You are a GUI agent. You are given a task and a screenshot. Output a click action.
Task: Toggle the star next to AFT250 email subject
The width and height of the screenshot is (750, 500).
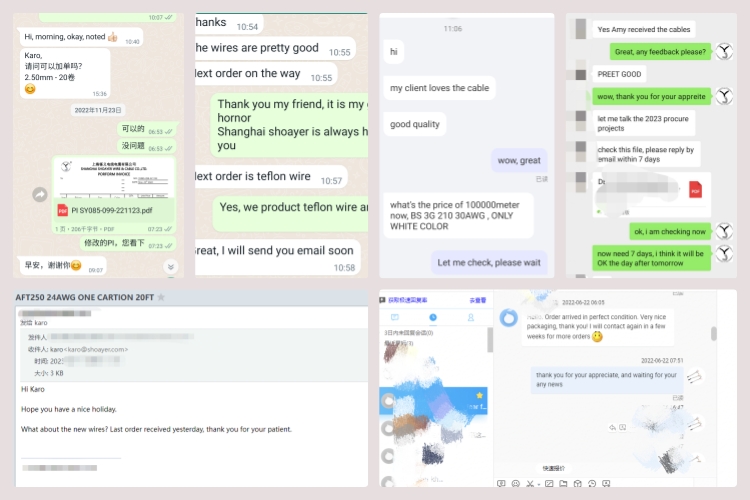point(161,297)
